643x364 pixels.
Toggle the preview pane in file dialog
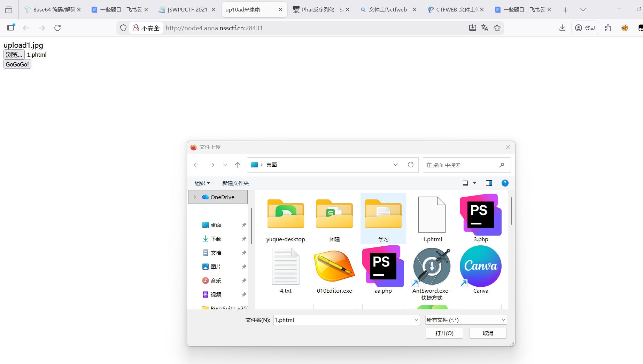coord(489,183)
